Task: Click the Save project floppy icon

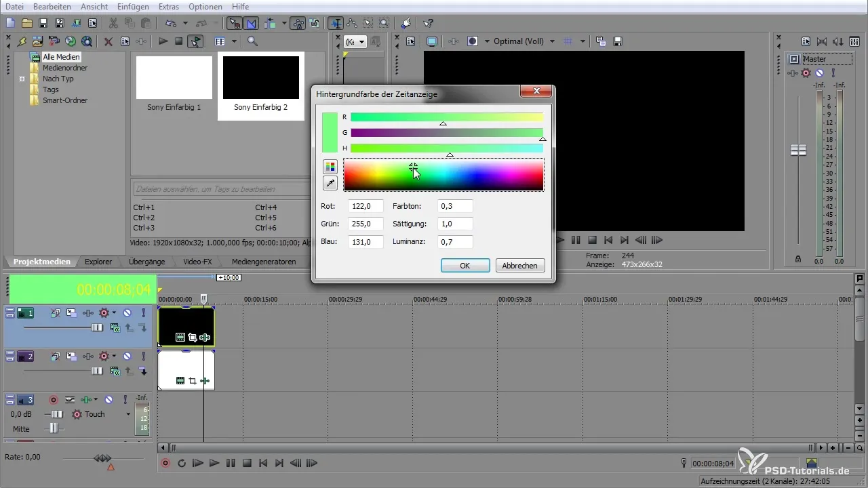Action: tap(43, 22)
